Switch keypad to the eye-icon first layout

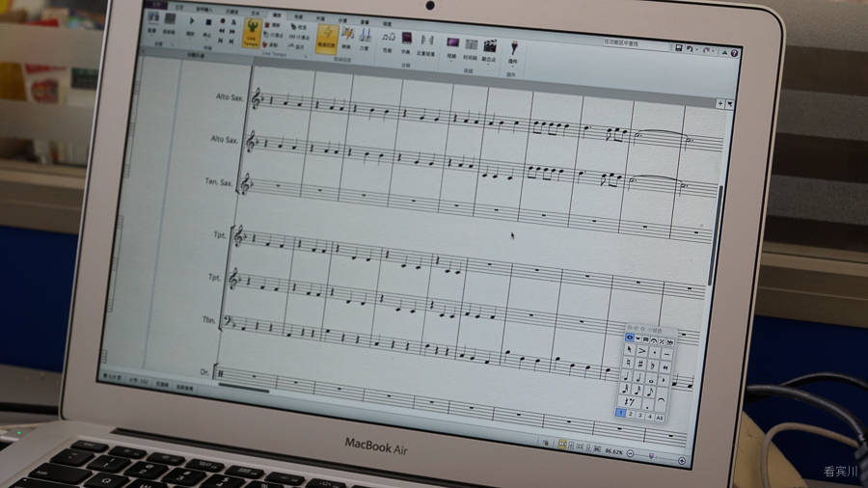click(x=630, y=337)
